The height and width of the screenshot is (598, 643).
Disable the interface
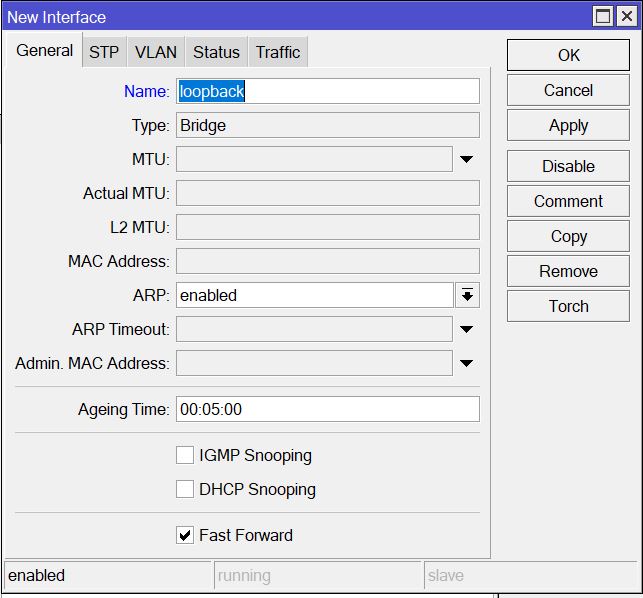[568, 166]
